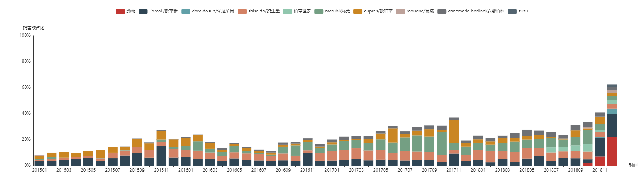Select the shiseido segment in the 201703 bar
The image size is (644, 178).
coord(356,154)
